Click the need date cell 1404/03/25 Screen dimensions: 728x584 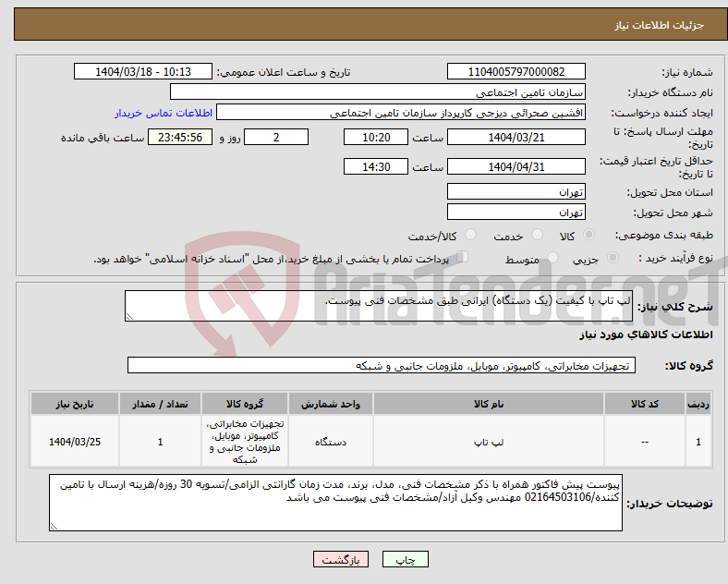click(75, 442)
